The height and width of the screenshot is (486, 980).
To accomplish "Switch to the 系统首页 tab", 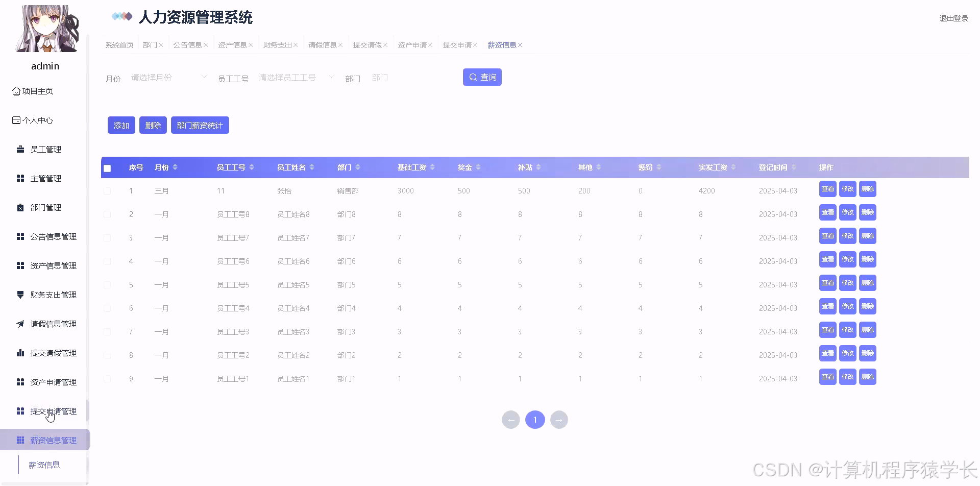I will [x=119, y=44].
